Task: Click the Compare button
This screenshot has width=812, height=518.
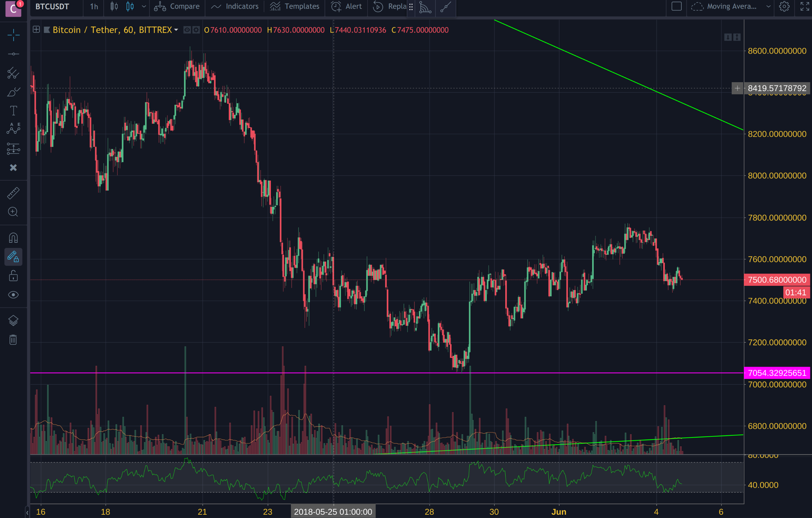Action: [x=177, y=6]
